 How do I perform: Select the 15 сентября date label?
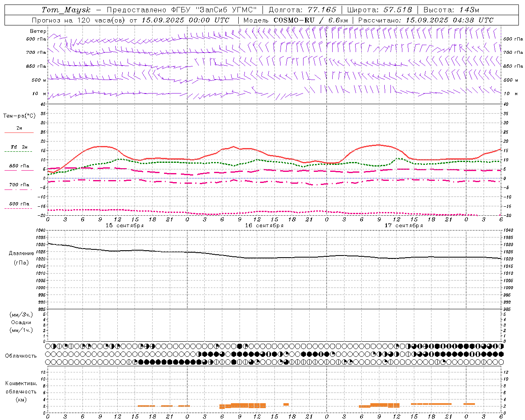pos(125,226)
